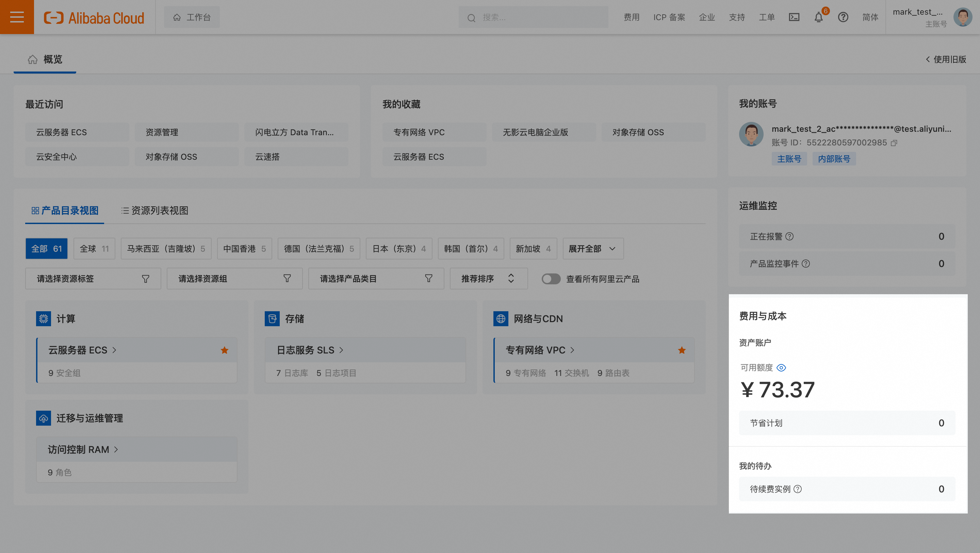Open the hamburger navigation menu

click(x=17, y=17)
